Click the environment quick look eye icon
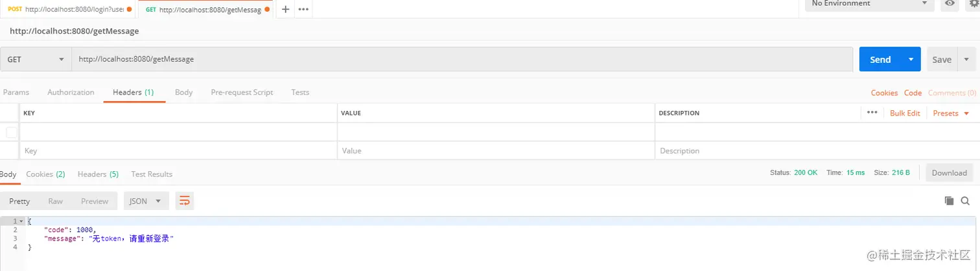The height and width of the screenshot is (271, 980). pyautogui.click(x=950, y=3)
